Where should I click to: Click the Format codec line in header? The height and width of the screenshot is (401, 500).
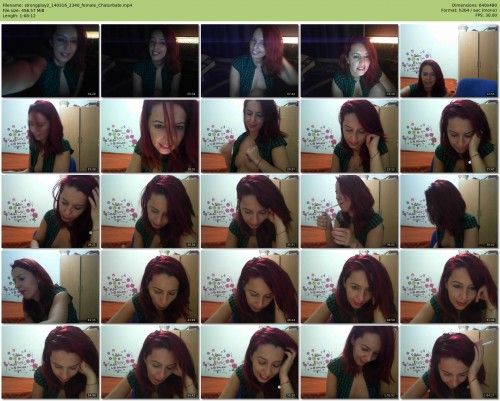click(469, 10)
